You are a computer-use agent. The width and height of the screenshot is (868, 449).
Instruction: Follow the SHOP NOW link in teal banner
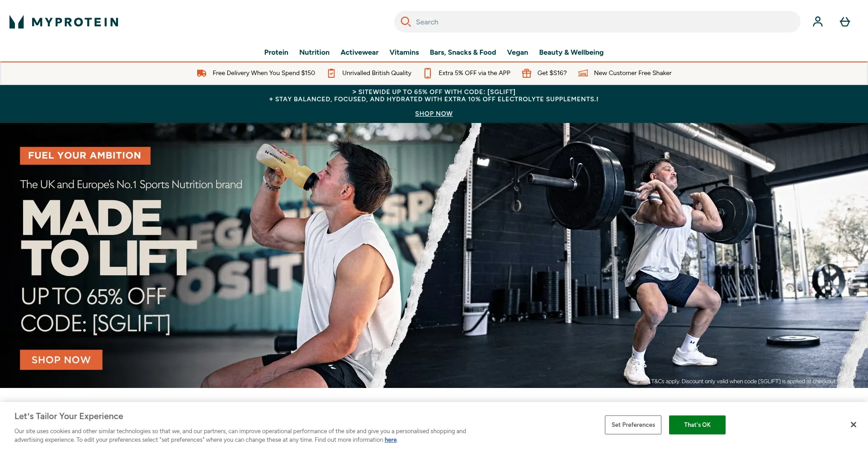point(434,113)
